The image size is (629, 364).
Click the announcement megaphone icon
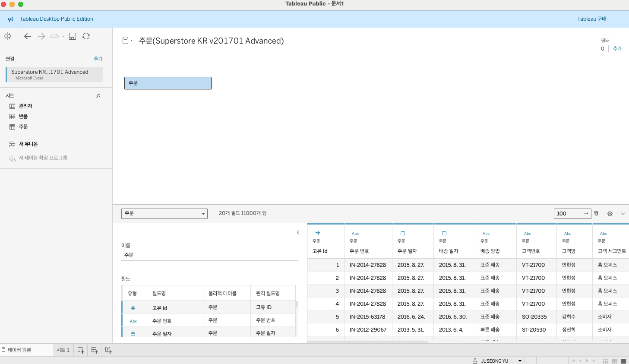click(x=11, y=19)
